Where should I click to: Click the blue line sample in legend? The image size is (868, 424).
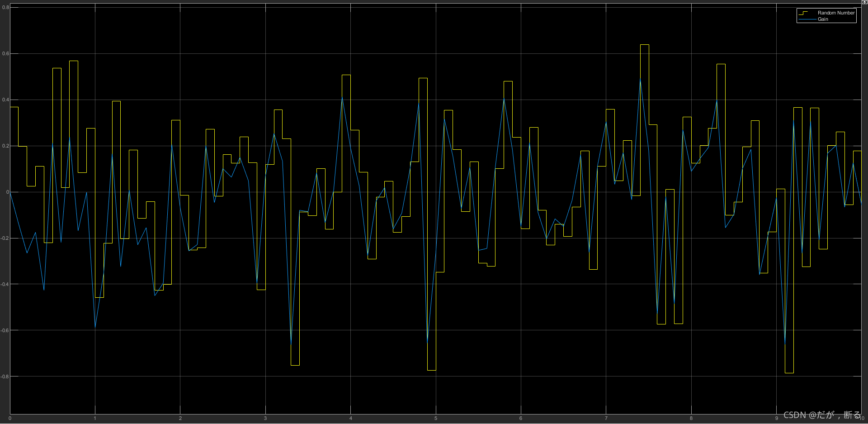coord(807,19)
